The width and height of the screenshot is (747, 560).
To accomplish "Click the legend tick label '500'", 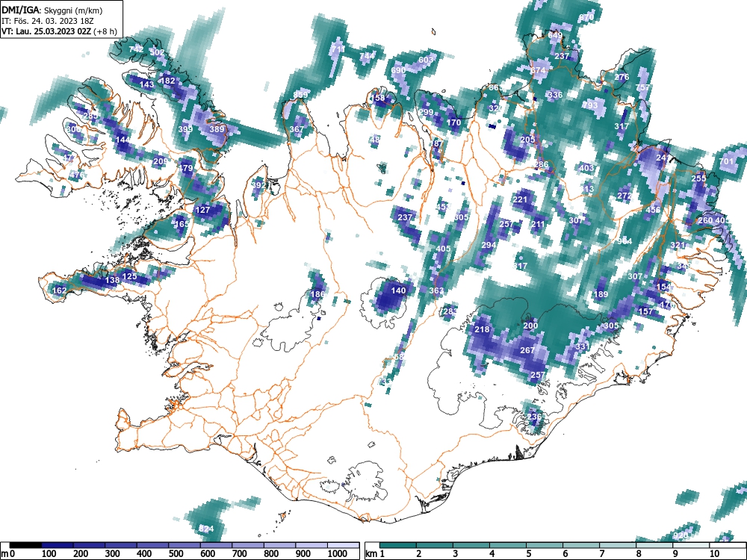I will pyautogui.click(x=176, y=554).
